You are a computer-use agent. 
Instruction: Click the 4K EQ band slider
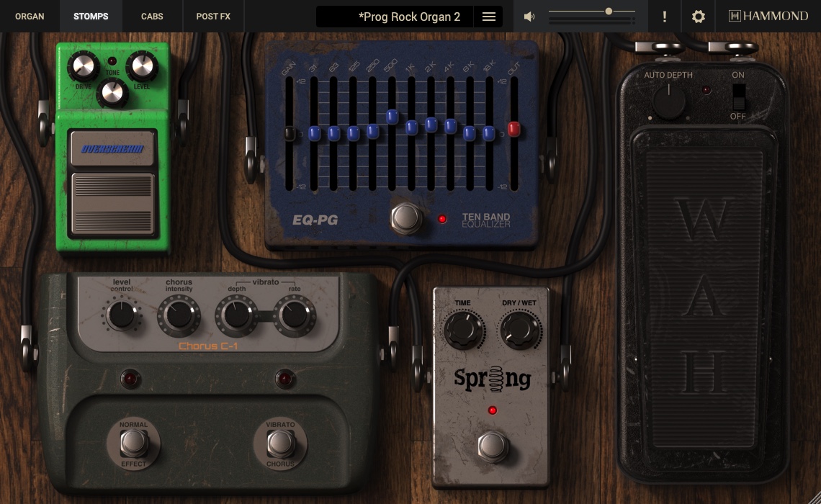(x=450, y=126)
